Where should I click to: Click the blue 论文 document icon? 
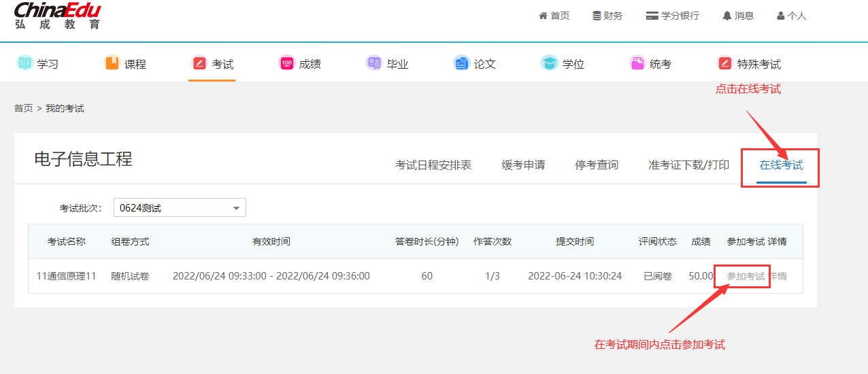(461, 63)
